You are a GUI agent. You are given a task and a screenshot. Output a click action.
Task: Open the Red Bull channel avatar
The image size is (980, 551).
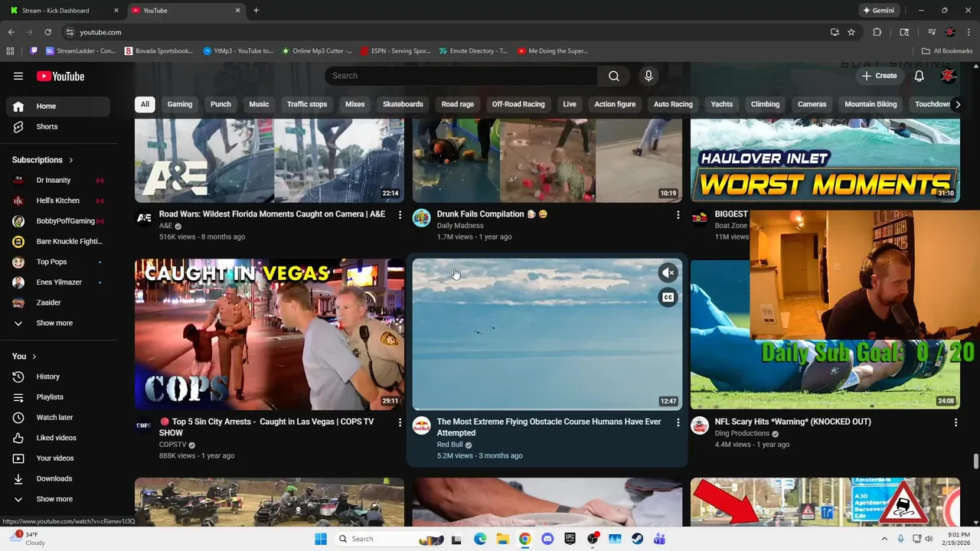click(x=422, y=425)
